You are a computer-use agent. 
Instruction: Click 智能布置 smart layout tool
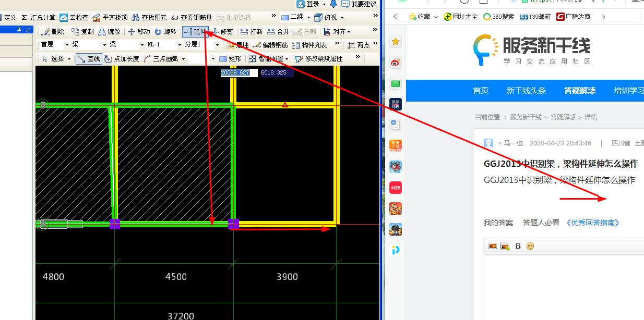(266, 59)
